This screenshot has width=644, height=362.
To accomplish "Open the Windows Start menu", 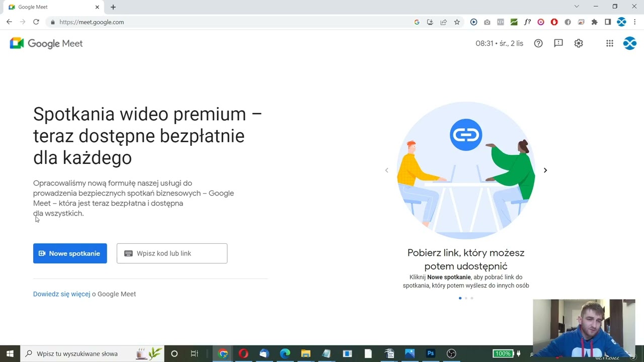I will tap(10, 353).
